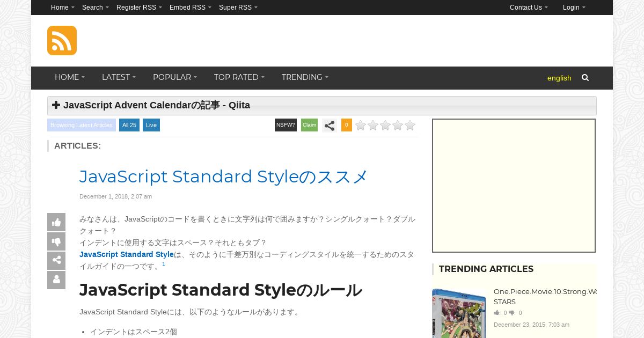Rate the feed two stars

(373, 126)
